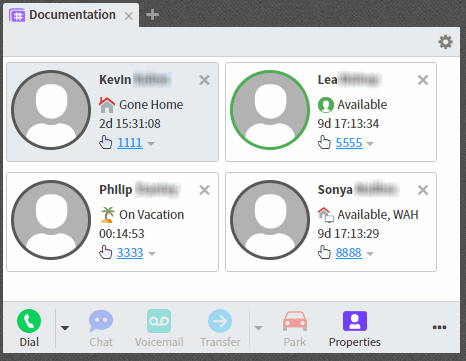Remove Lea's card with its X
This screenshot has height=361, width=466.
423,80
